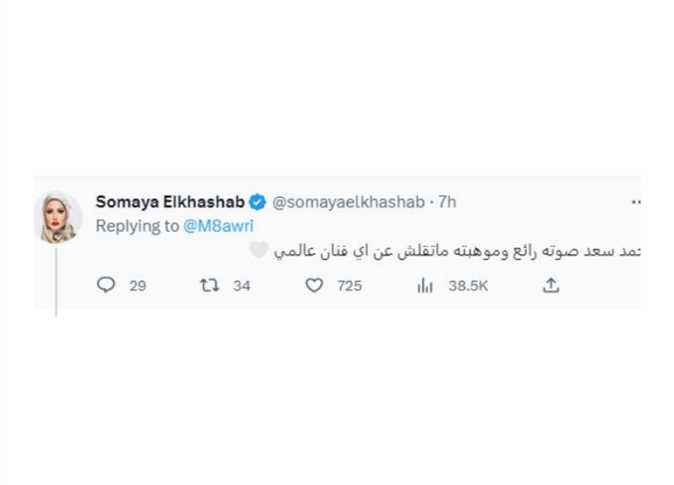The image size is (674, 485).
Task: Click the blue verified badge
Action: (x=257, y=202)
